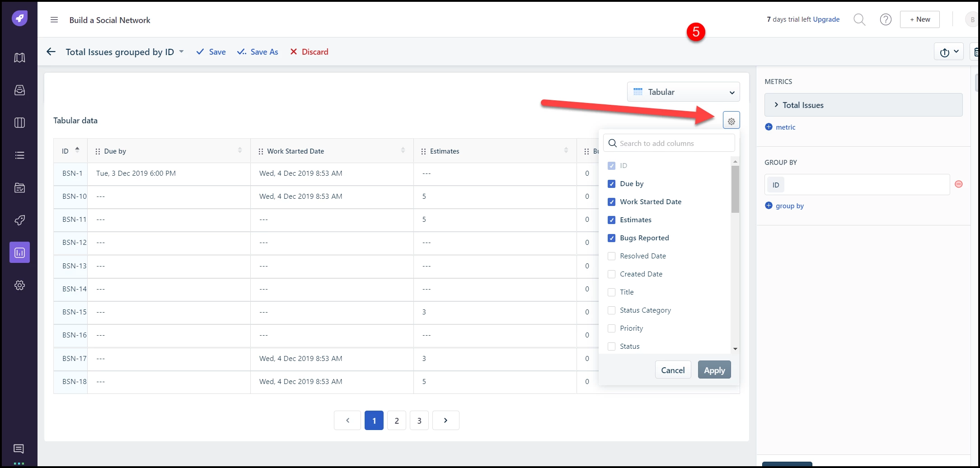This screenshot has width=980, height=468.
Task: Check the Title checkbox
Action: (611, 292)
